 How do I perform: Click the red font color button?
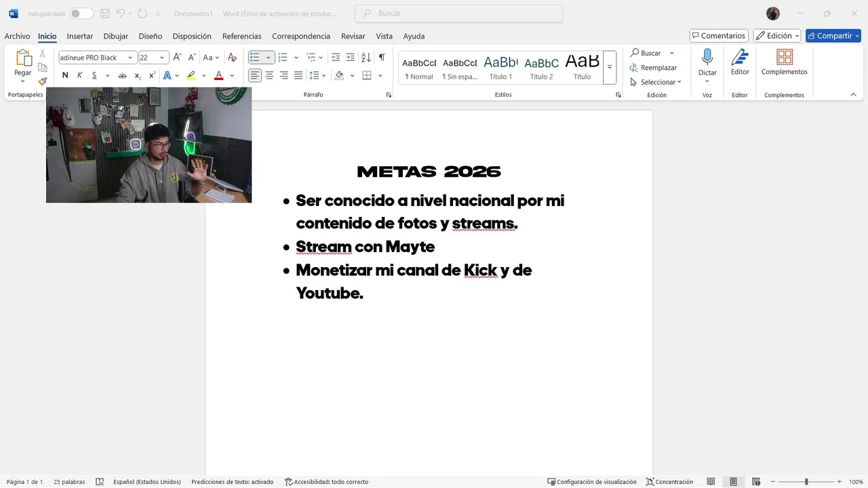click(x=218, y=75)
